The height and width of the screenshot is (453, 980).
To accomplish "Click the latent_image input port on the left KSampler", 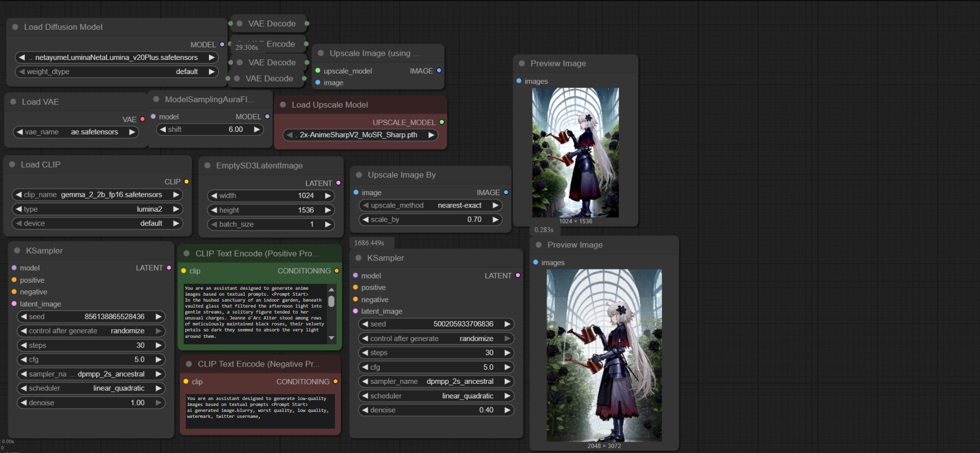I will 14,304.
